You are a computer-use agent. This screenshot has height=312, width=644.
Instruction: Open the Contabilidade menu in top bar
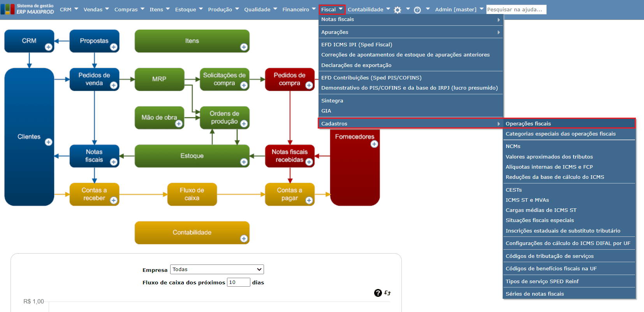point(369,9)
